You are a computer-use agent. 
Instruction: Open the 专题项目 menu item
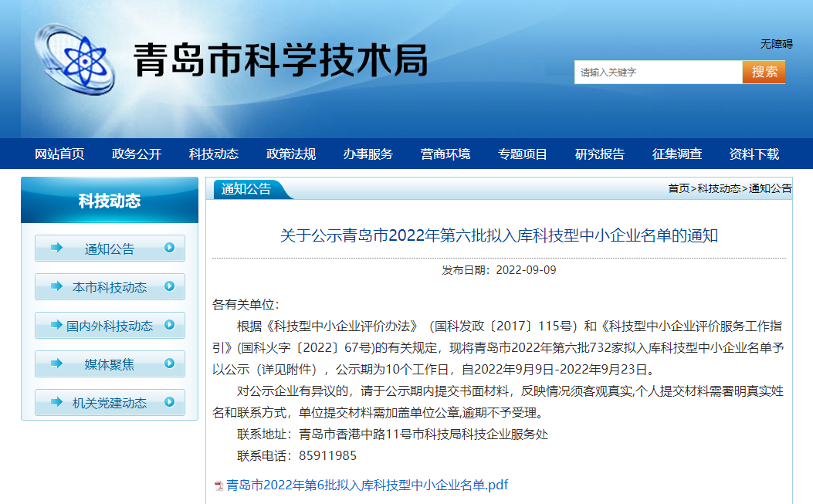click(523, 154)
